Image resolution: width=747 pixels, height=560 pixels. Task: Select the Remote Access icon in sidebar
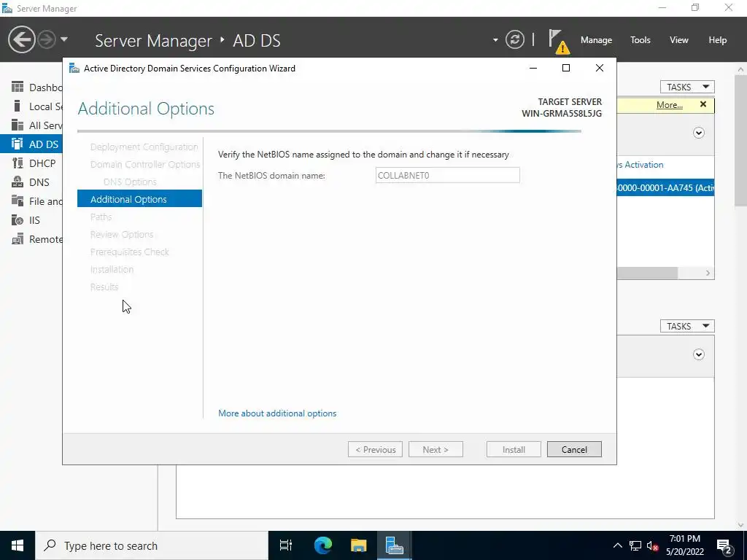click(18, 239)
